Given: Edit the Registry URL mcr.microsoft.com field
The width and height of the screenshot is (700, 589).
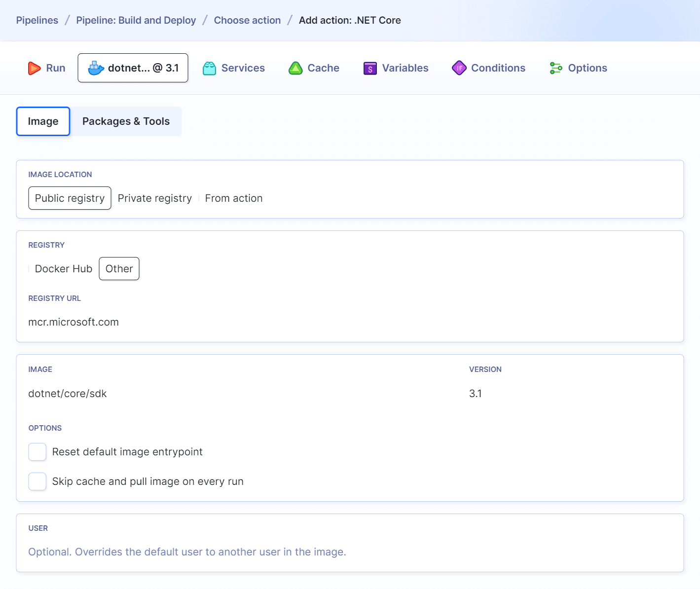Looking at the screenshot, I should 74,322.
